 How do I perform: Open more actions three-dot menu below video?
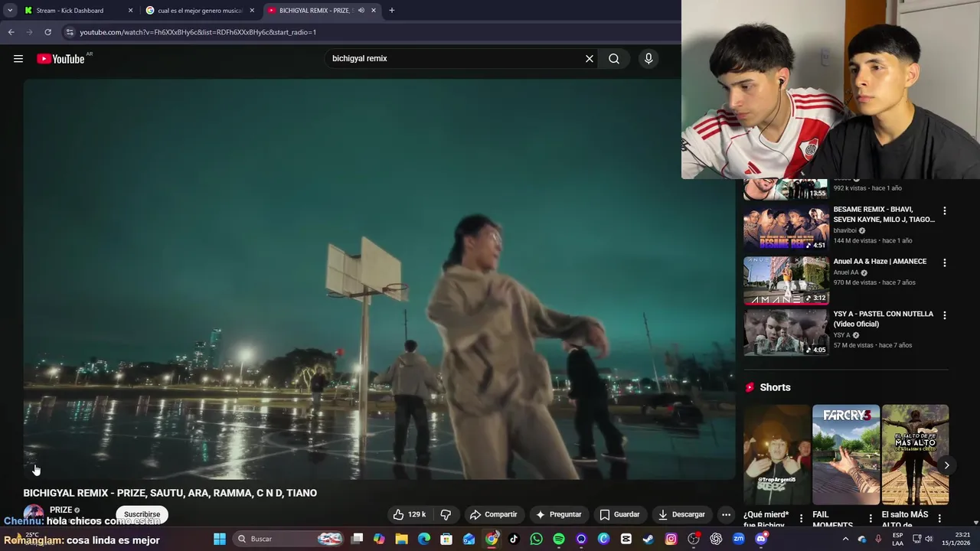tap(726, 514)
